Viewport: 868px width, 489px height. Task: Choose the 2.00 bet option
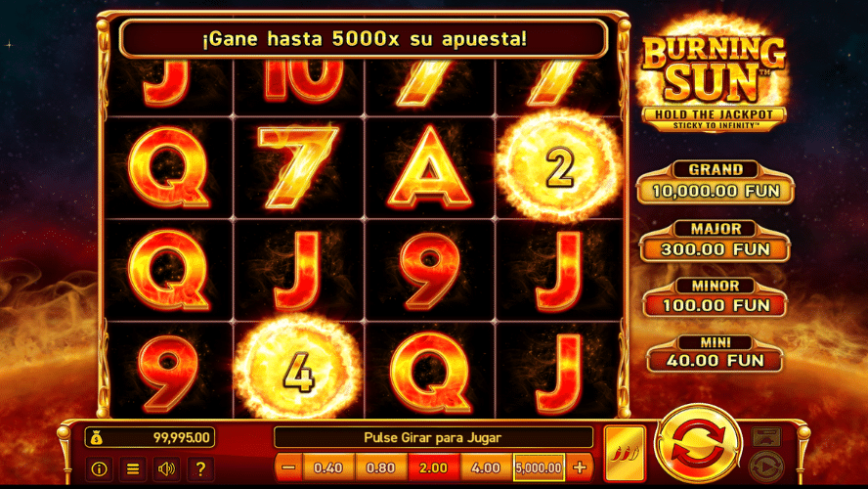click(x=433, y=467)
